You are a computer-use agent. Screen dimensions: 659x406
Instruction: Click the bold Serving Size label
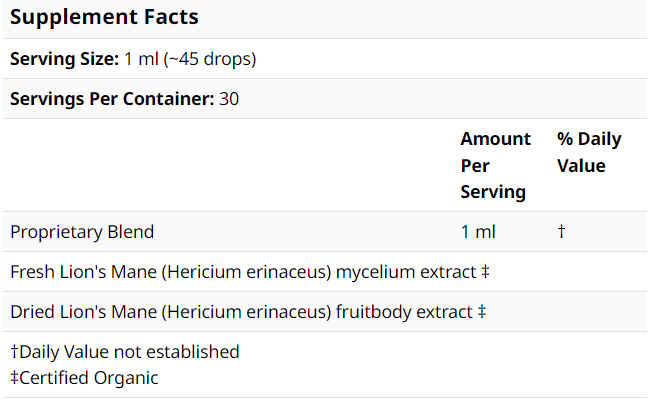point(64,59)
